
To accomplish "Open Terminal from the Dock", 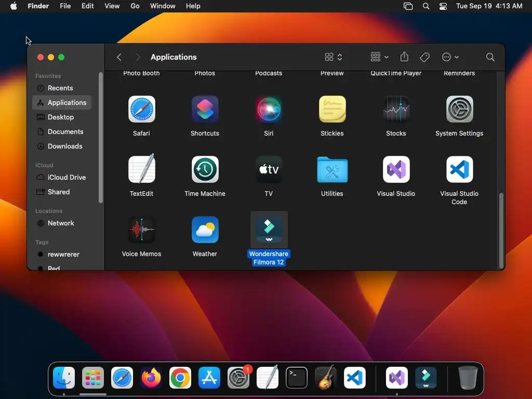I will (x=297, y=378).
